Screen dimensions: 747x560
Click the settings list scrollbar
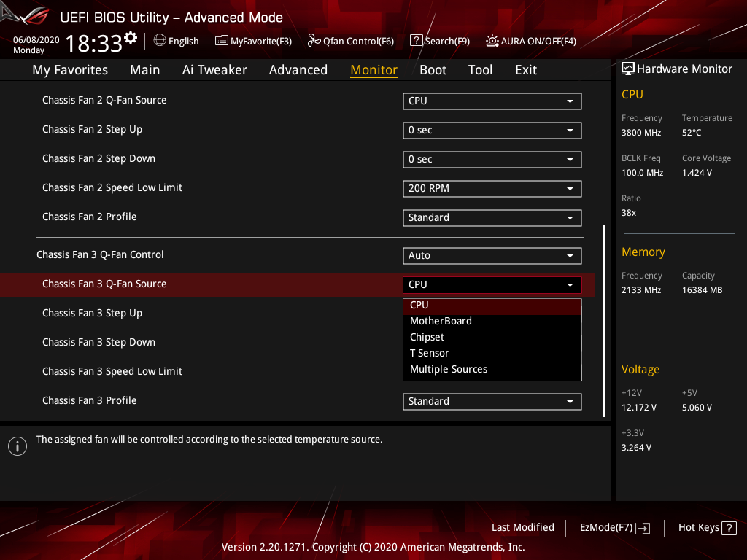tap(605, 322)
